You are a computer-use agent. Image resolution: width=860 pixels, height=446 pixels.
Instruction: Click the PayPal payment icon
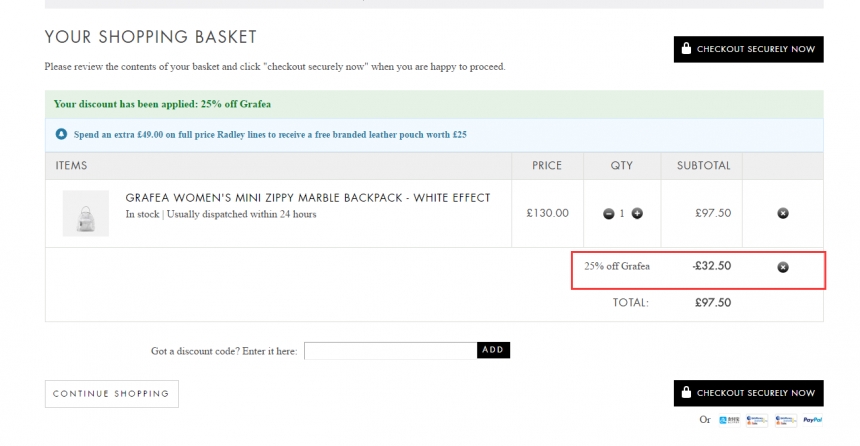point(812,420)
